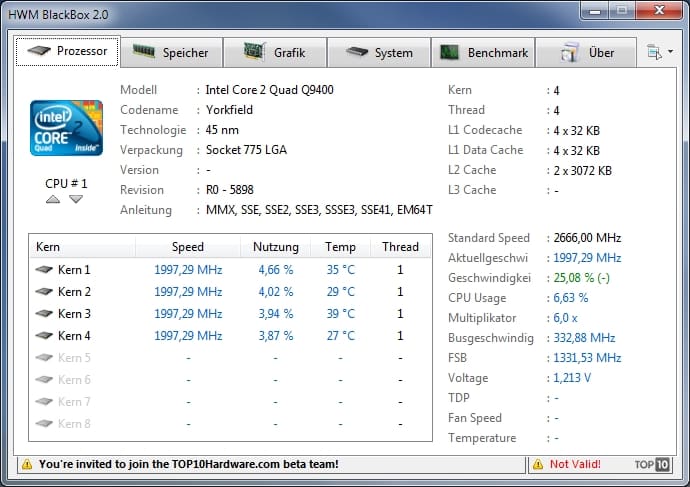
Task: Click the greyed Kern 5 chip icon
Action: coord(44,357)
